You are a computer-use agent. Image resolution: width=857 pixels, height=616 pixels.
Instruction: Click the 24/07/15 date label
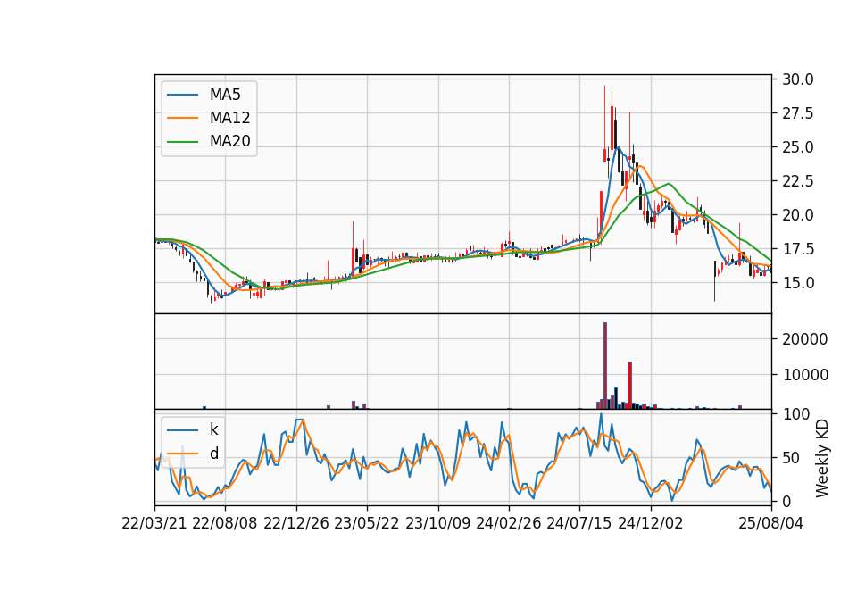(x=579, y=524)
